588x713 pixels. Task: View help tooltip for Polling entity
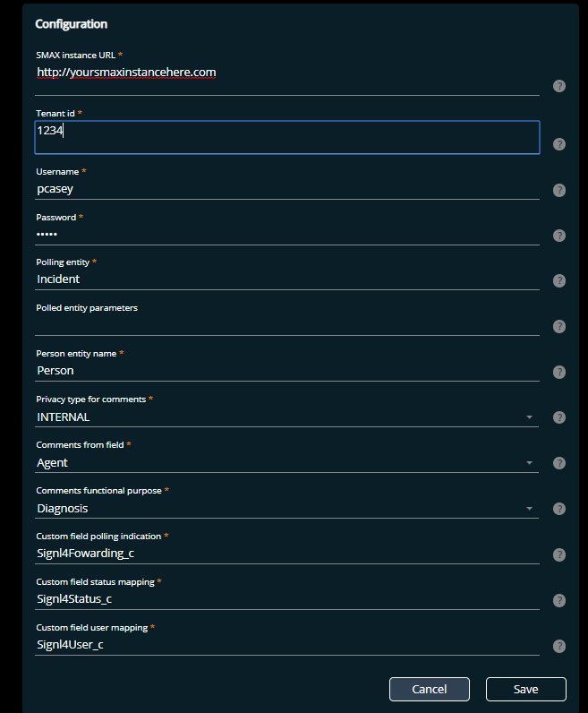[559, 280]
